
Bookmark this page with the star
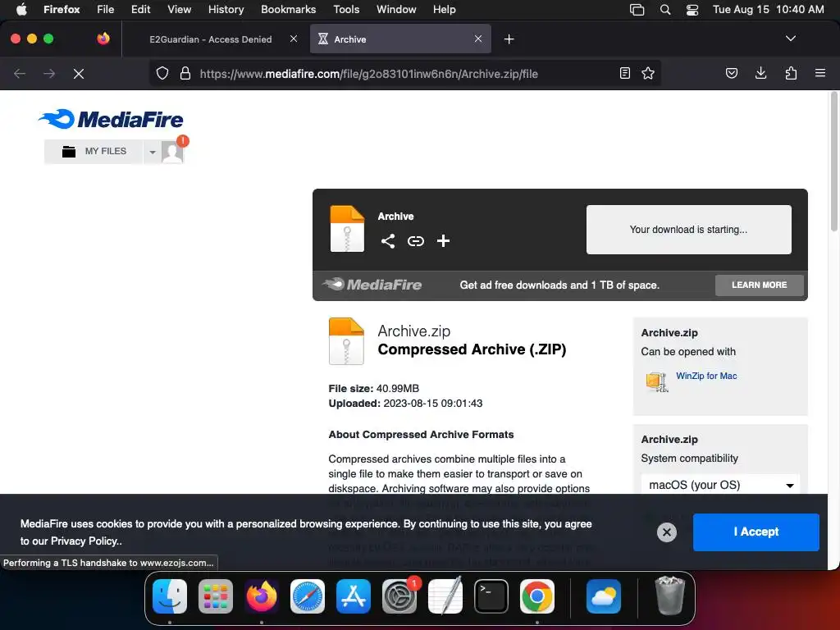[x=648, y=73]
